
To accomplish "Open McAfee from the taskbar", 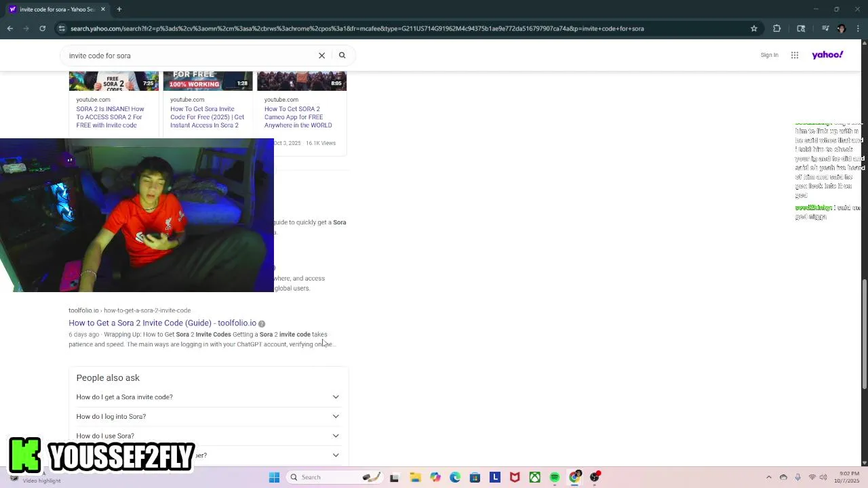I will pyautogui.click(x=515, y=477).
